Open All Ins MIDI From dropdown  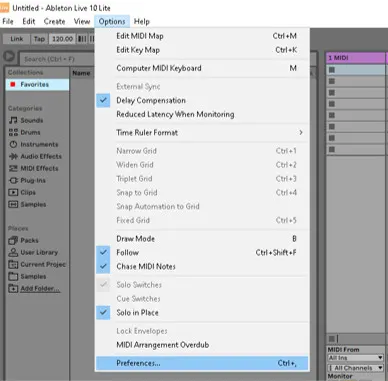(355, 358)
